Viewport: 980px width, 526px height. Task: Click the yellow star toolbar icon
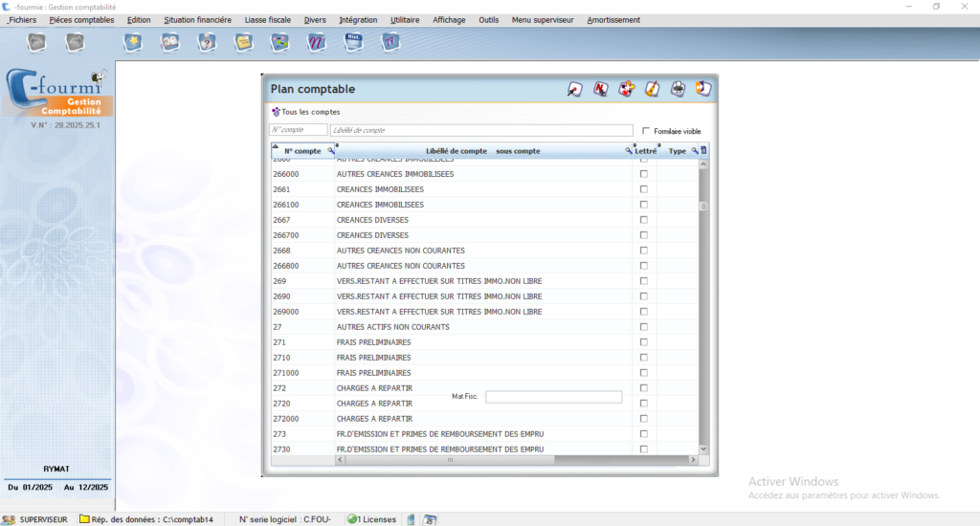click(133, 41)
